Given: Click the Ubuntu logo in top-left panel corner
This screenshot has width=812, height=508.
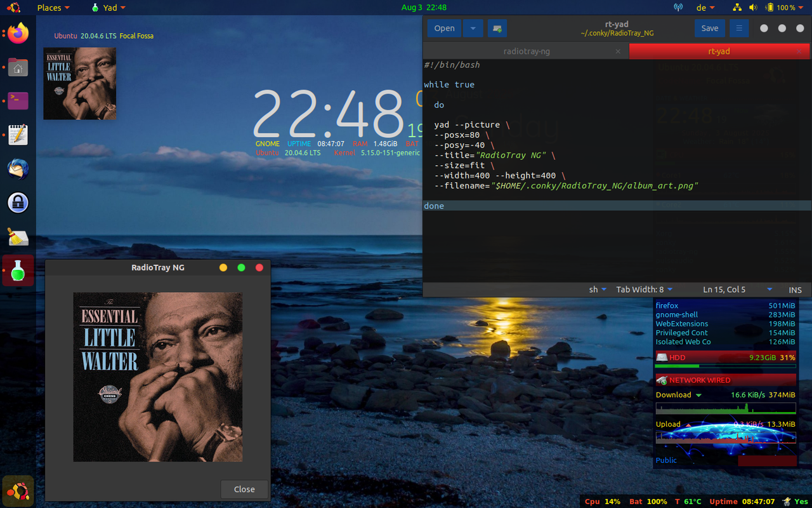Looking at the screenshot, I should pyautogui.click(x=14, y=8).
